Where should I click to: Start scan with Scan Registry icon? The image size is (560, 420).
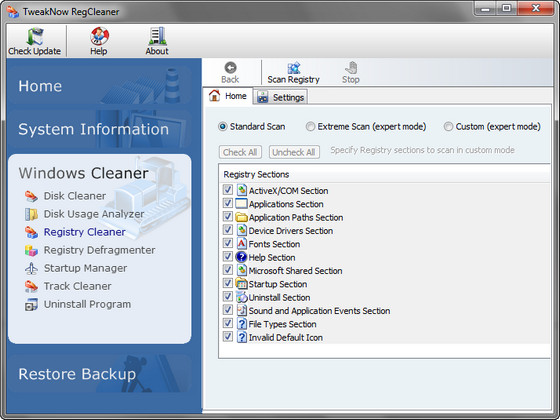[x=294, y=68]
